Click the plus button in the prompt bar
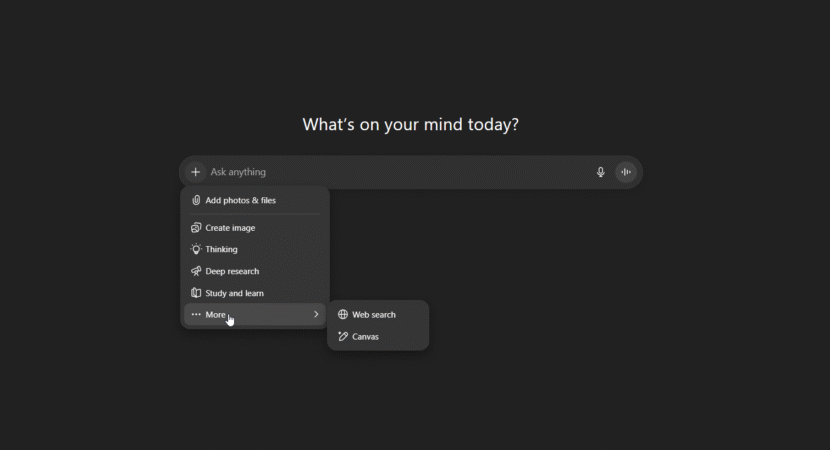The height and width of the screenshot is (450, 830). (195, 172)
